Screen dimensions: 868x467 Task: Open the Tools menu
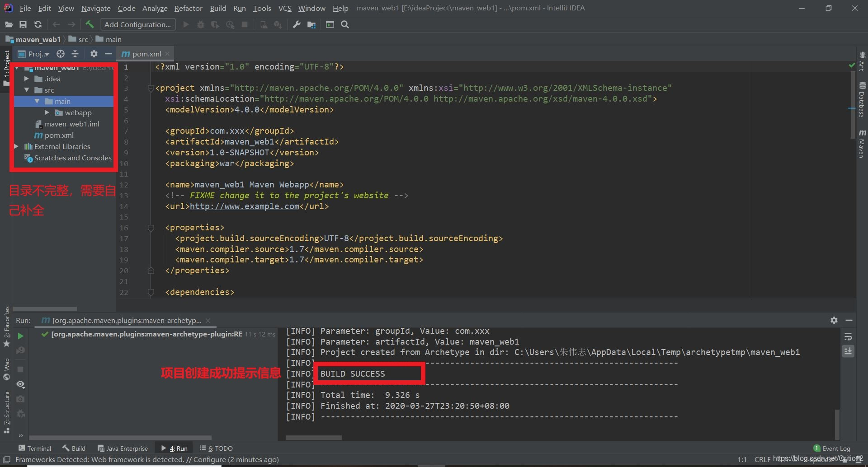coord(262,8)
